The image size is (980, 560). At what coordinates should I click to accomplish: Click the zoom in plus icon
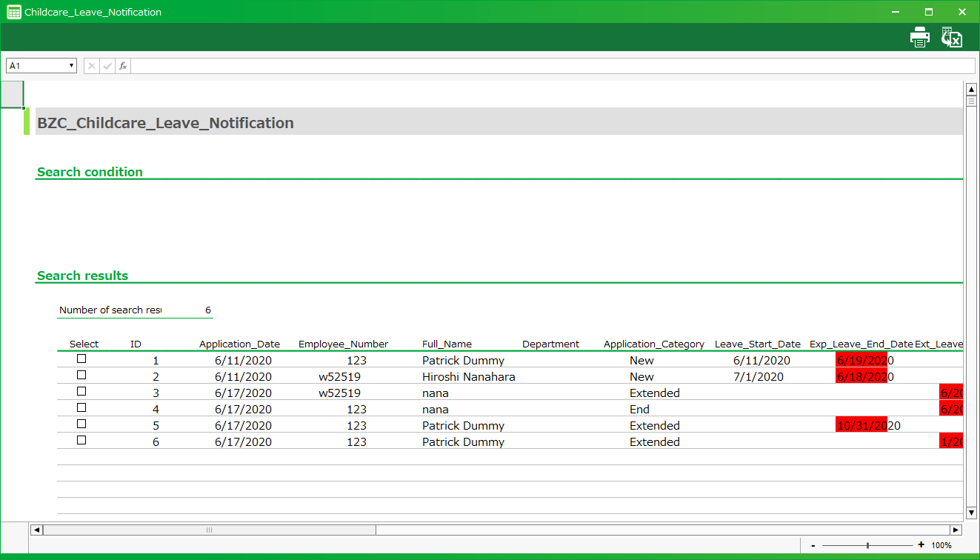(921, 545)
